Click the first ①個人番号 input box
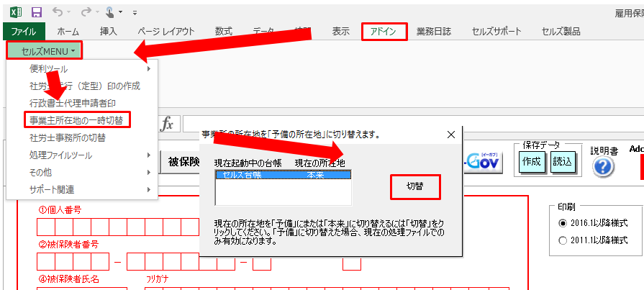This screenshot has width=644, height=290. tap(46, 227)
